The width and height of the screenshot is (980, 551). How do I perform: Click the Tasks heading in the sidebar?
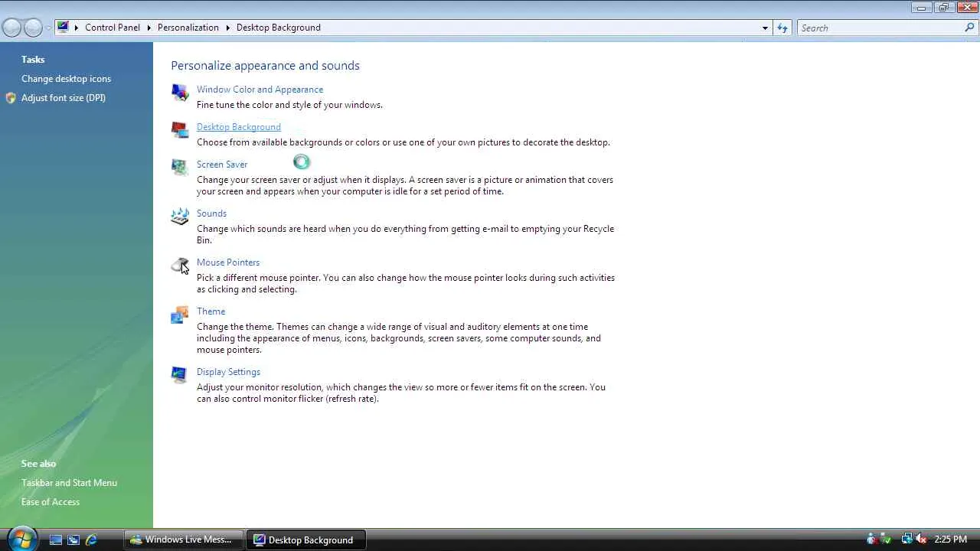33,60
